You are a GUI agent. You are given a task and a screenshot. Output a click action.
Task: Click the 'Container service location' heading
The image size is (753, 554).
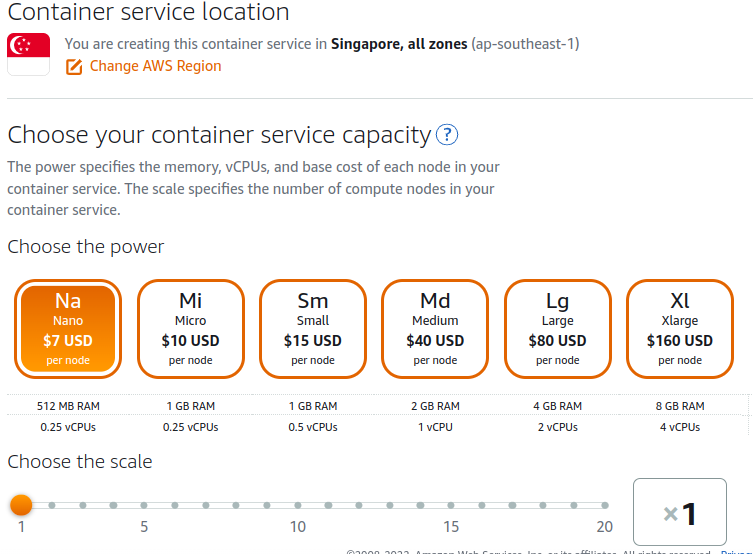point(148,12)
